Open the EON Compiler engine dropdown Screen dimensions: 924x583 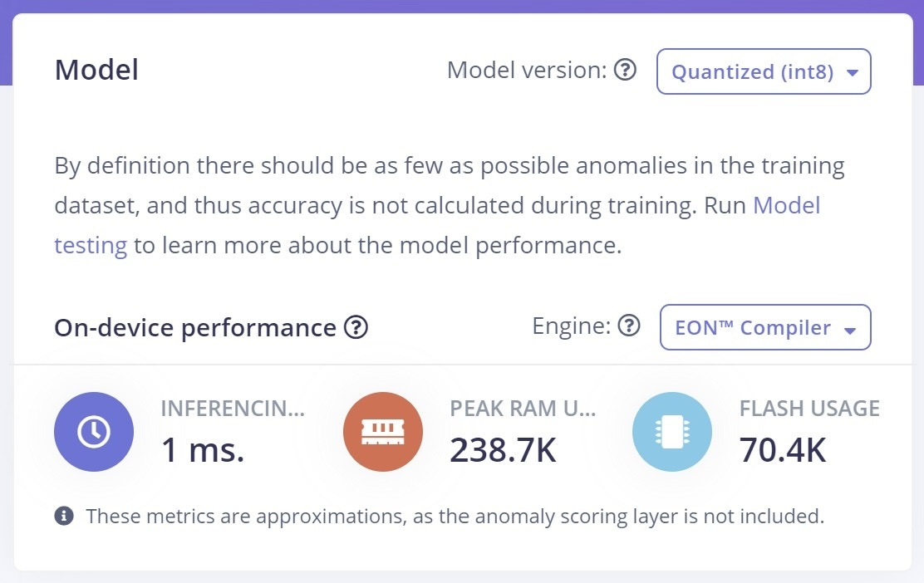pos(765,327)
